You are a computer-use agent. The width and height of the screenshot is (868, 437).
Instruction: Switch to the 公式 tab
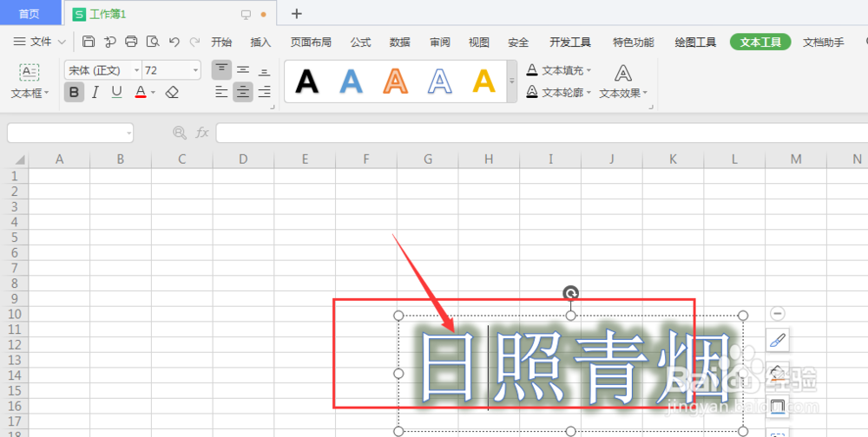coord(360,42)
